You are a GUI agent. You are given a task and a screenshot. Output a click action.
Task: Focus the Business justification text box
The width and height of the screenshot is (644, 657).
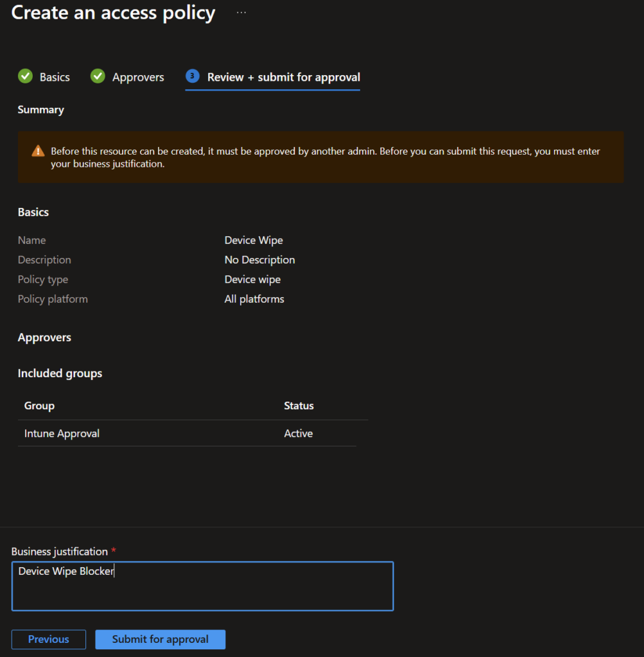coord(202,586)
